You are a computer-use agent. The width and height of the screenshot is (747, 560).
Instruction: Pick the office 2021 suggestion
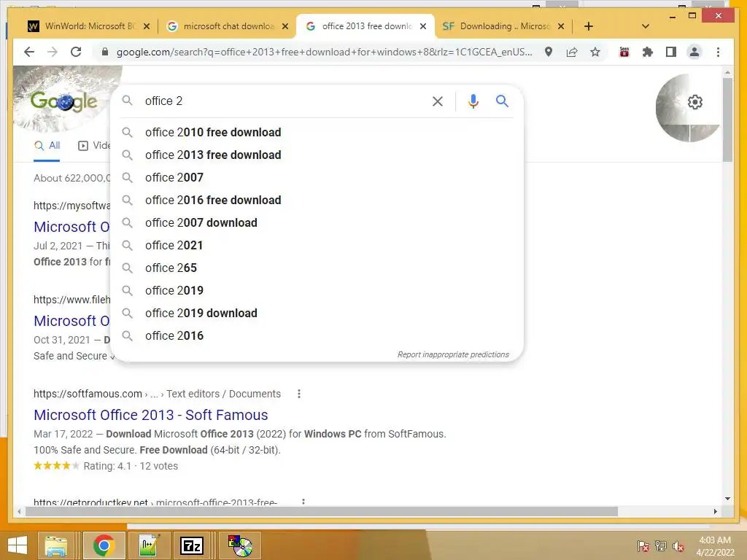[317, 245]
